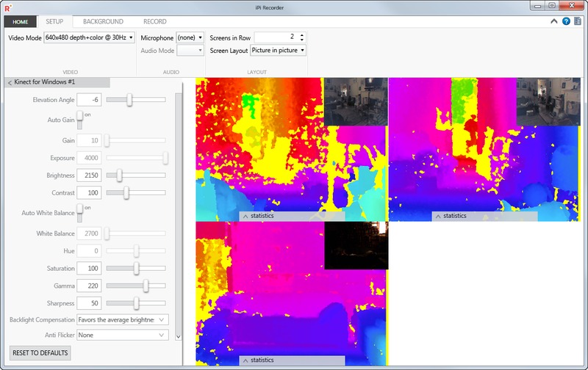The width and height of the screenshot is (588, 370).
Task: Toggle the Auto Gain switch
Action: pos(80,120)
